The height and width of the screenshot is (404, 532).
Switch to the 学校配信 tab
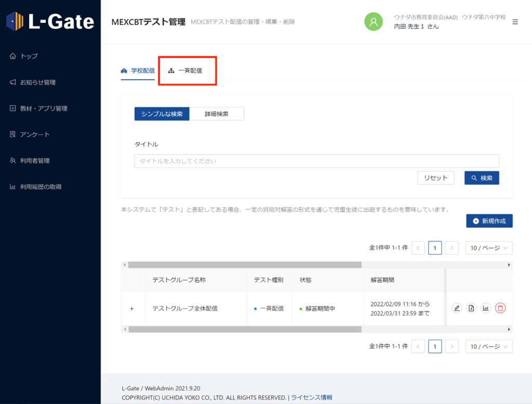pyautogui.click(x=138, y=71)
